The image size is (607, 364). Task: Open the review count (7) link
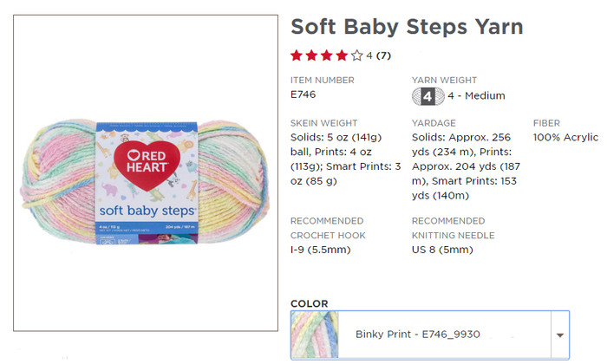[383, 55]
